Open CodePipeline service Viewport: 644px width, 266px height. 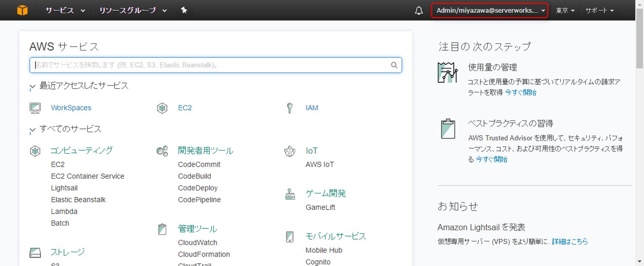coord(199,200)
